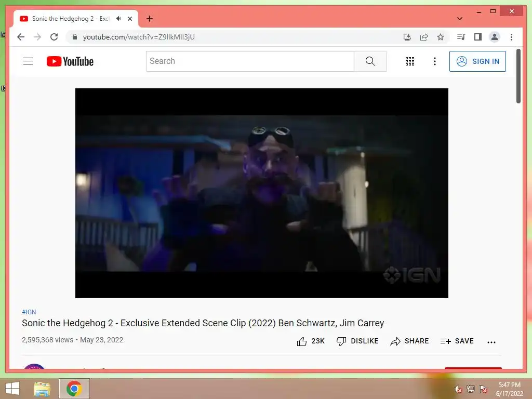This screenshot has width=532, height=399.
Task: Open the YouTube apps grid
Action: click(x=410, y=61)
